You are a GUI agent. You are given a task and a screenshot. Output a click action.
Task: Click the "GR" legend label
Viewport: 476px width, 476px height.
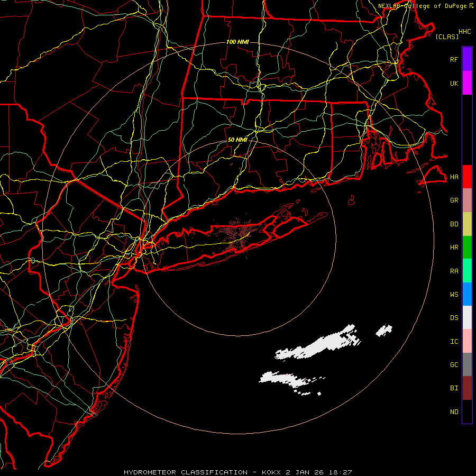(454, 200)
